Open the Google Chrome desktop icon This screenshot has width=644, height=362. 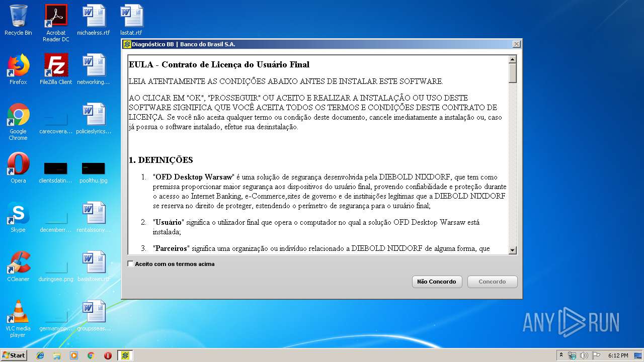click(x=18, y=122)
